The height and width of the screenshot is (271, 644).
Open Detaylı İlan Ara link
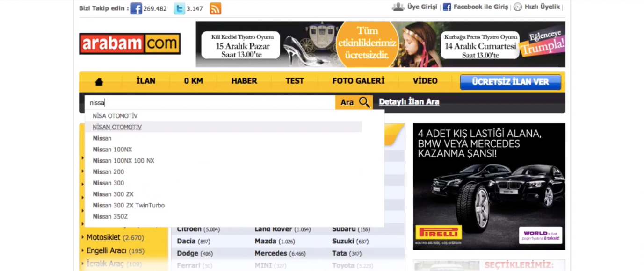409,102
